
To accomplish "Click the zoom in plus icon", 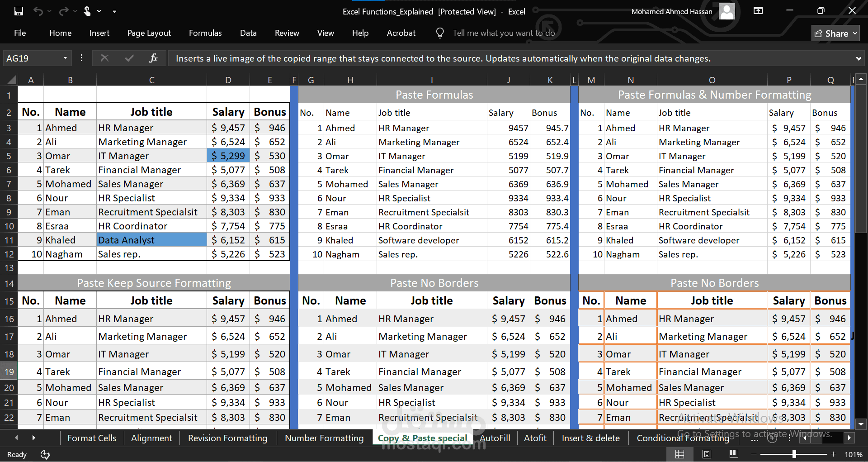I will 833,454.
